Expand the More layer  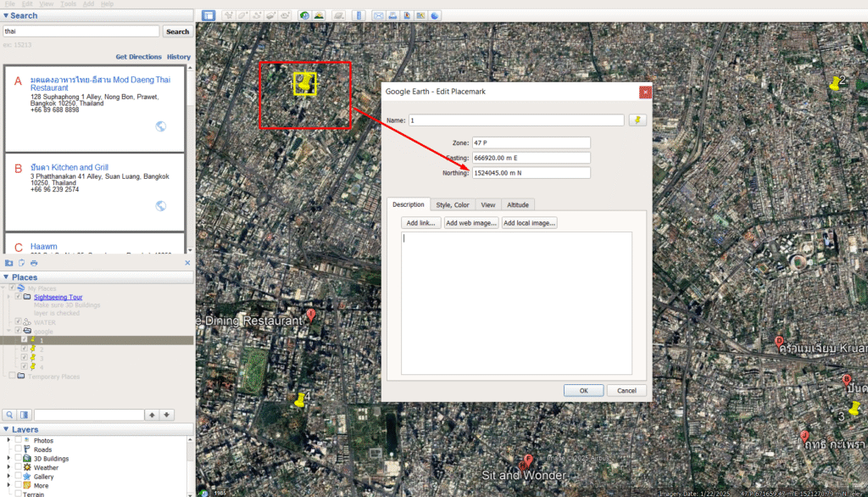(x=8, y=485)
